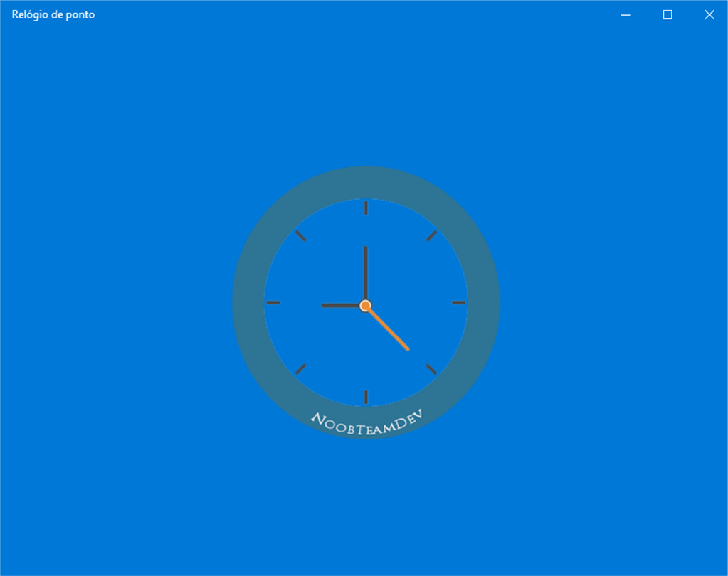Close the Relógio de ponto window
Screen dimensions: 728x576
click(709, 15)
